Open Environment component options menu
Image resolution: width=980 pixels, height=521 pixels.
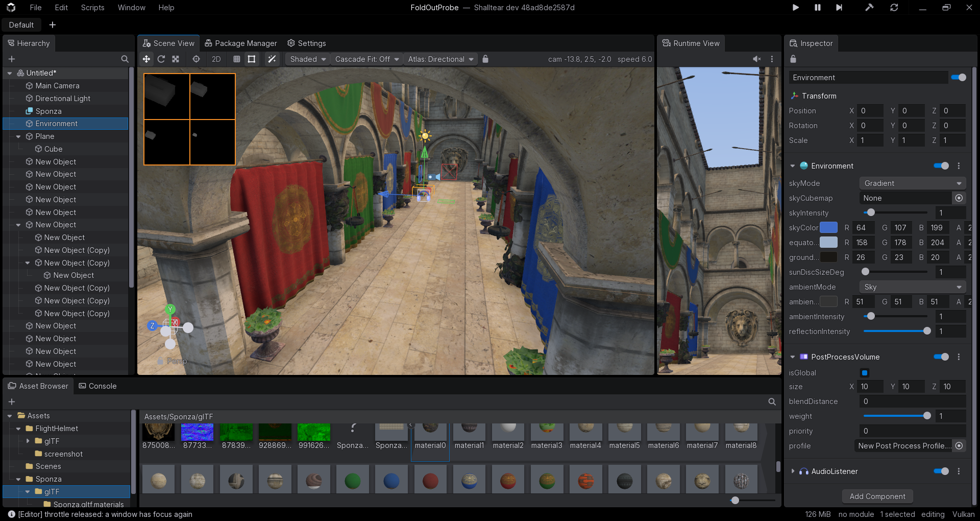pos(959,166)
